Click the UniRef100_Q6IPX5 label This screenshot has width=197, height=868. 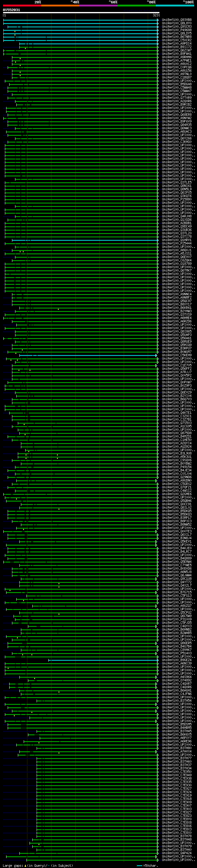tap(177, 193)
